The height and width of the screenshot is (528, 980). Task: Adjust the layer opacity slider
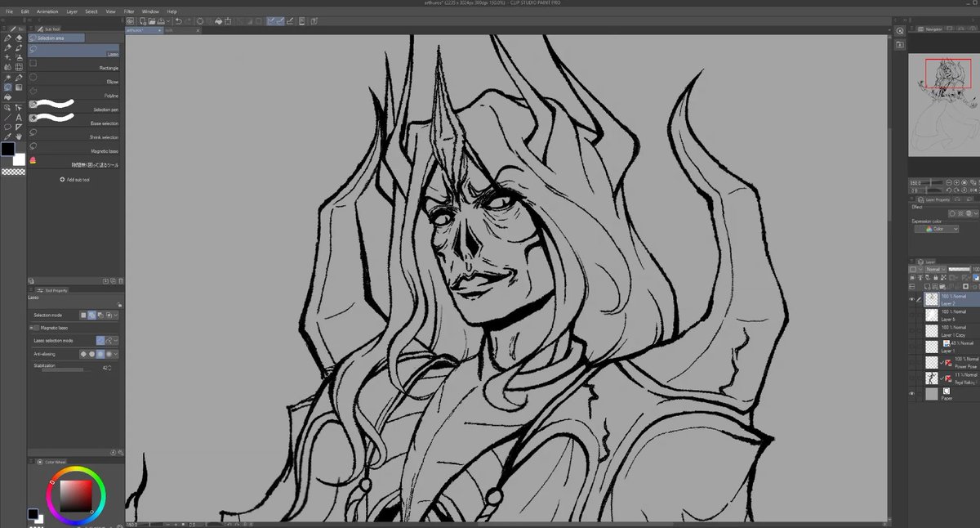(959, 269)
